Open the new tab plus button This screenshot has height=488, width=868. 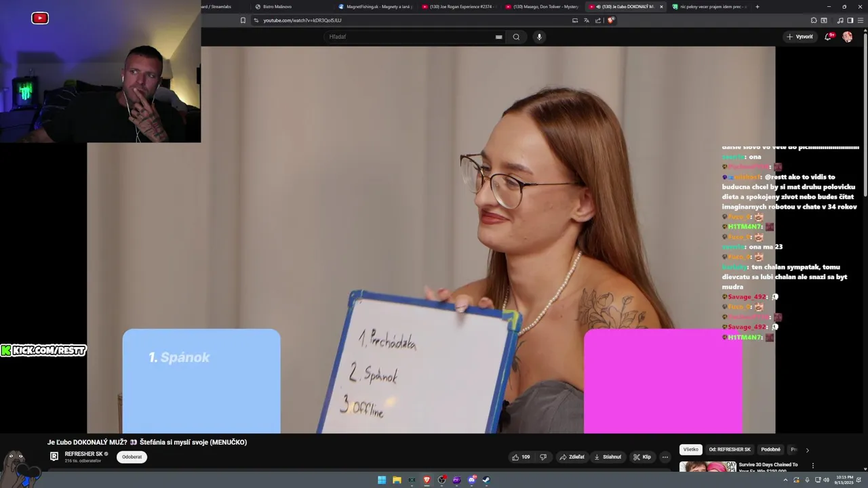click(x=757, y=7)
